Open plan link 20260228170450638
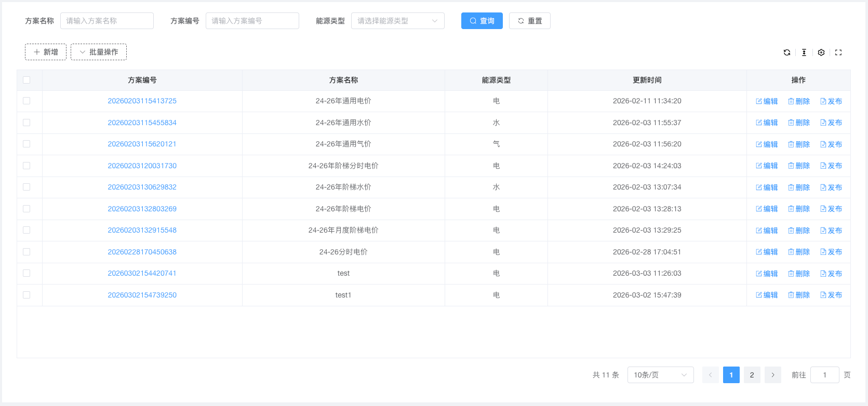The image size is (868, 406). [142, 252]
